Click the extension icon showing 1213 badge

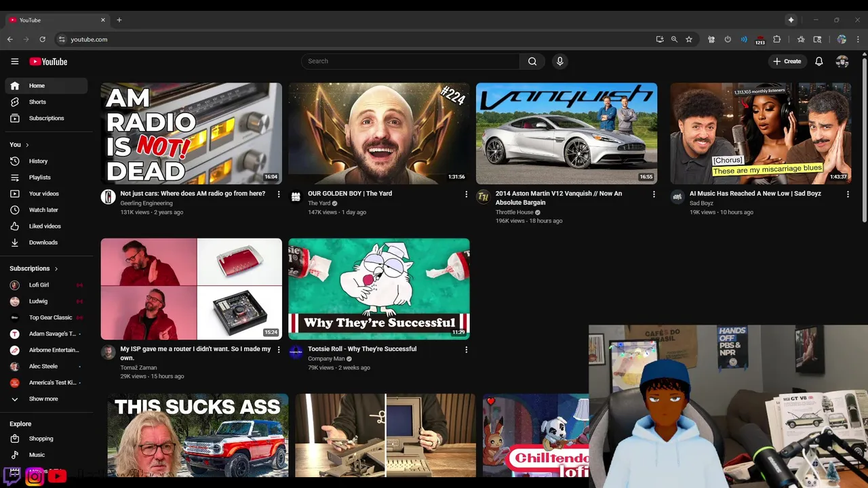tap(760, 40)
